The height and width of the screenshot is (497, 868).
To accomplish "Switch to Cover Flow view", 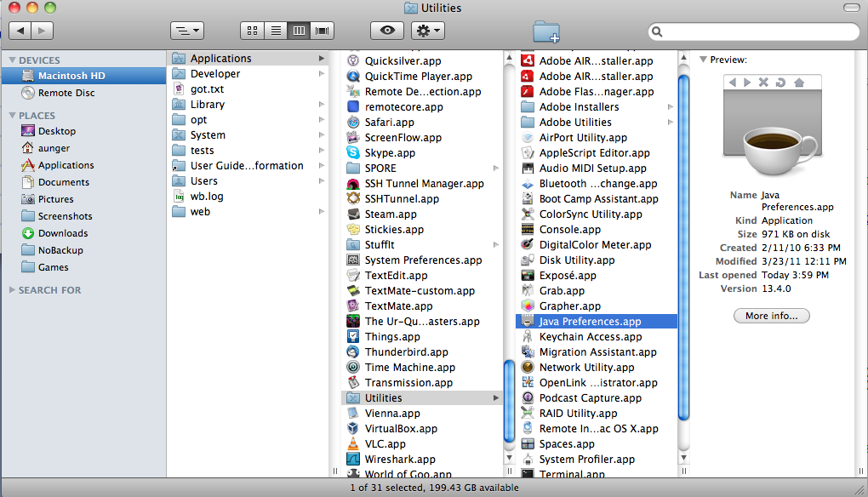I will coord(323,31).
